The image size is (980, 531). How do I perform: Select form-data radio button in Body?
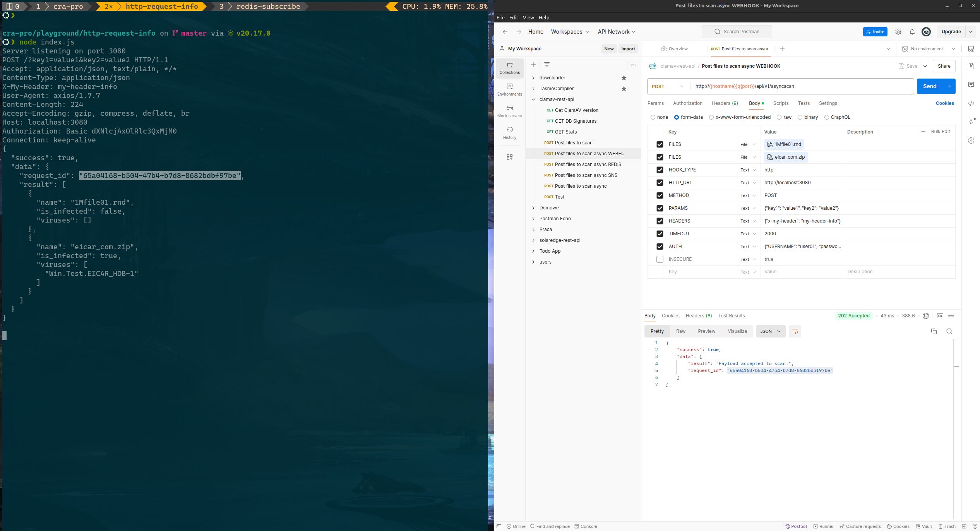(677, 117)
